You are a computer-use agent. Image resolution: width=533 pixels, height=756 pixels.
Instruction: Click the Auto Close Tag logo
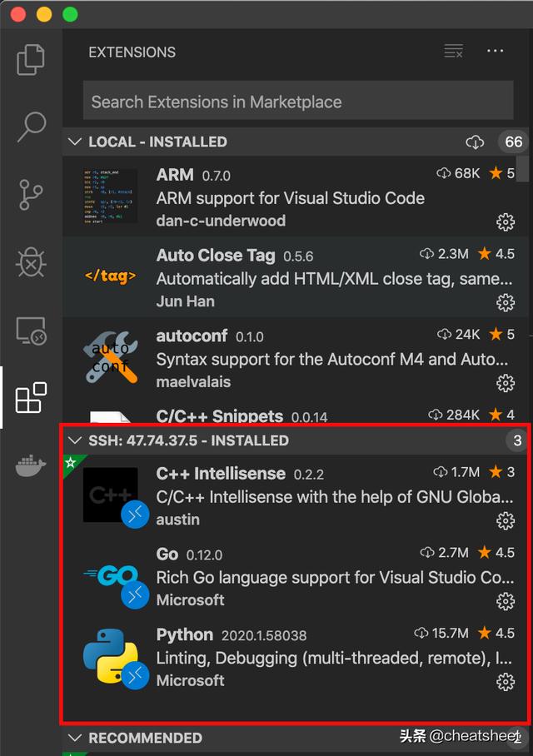tap(111, 276)
